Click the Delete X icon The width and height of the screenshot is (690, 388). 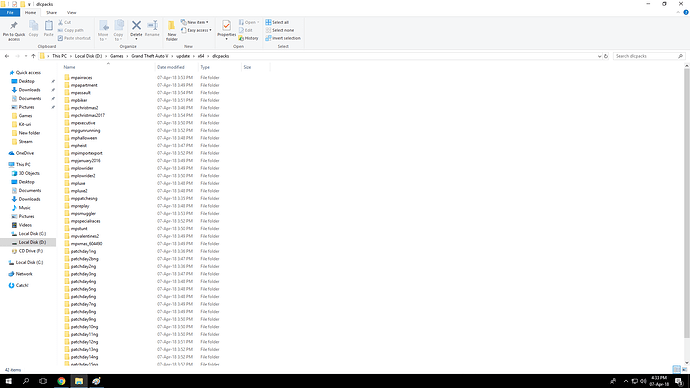click(x=136, y=26)
